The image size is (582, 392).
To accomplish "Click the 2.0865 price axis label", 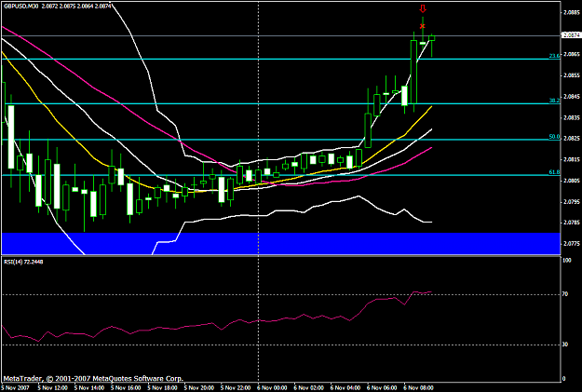I will click(x=572, y=54).
